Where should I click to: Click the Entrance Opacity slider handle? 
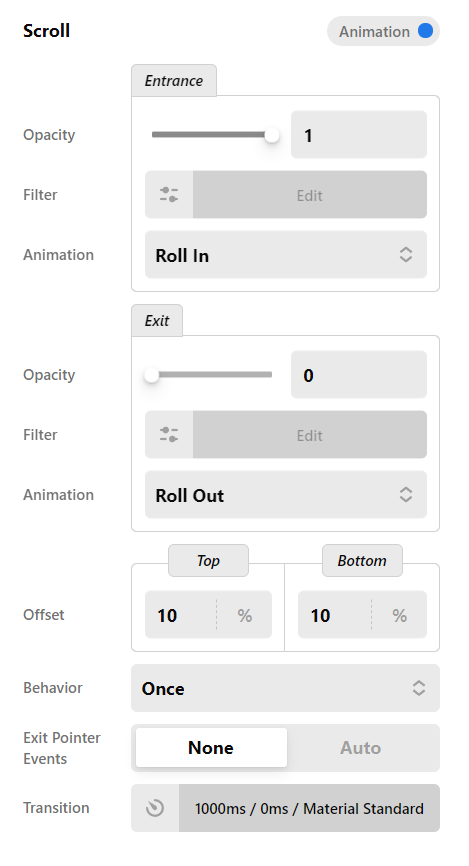coord(271,134)
